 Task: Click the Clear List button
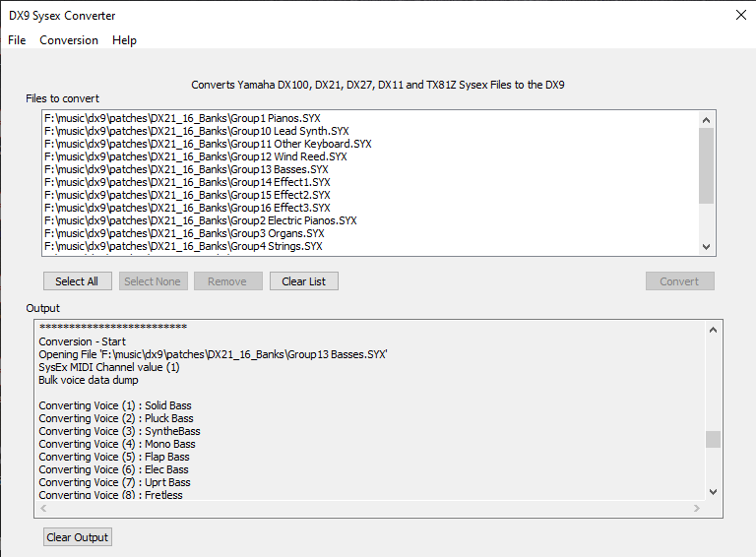pos(304,281)
